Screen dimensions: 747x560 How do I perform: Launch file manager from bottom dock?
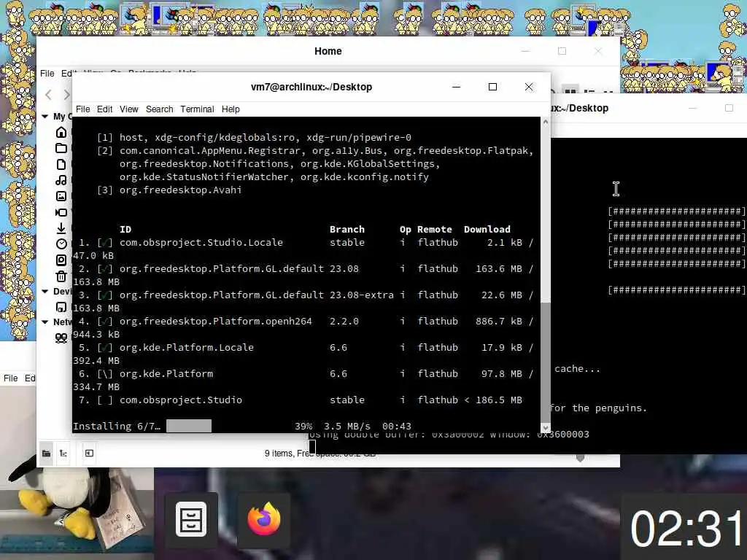coord(191,519)
